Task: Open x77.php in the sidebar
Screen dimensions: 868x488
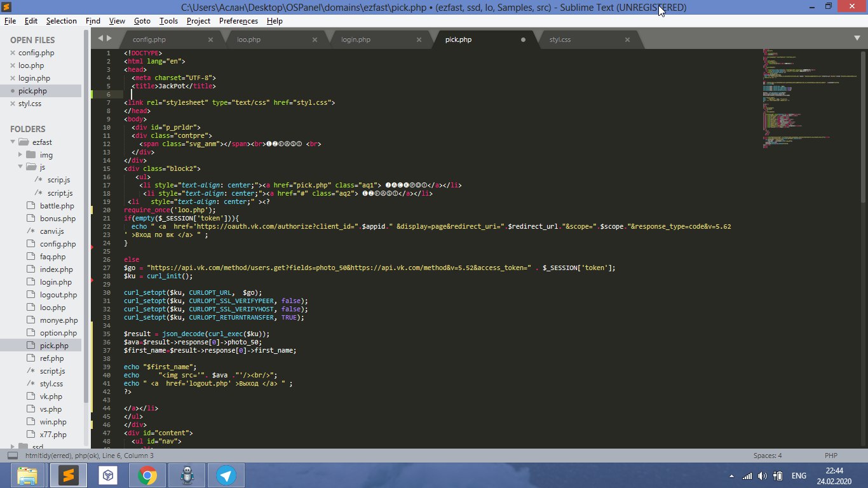Action: (x=53, y=435)
